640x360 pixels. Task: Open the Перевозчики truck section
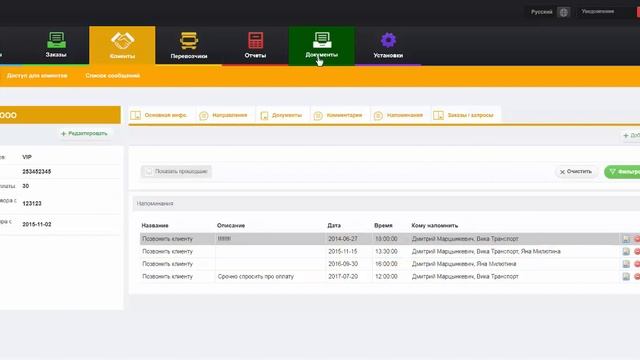[189, 45]
